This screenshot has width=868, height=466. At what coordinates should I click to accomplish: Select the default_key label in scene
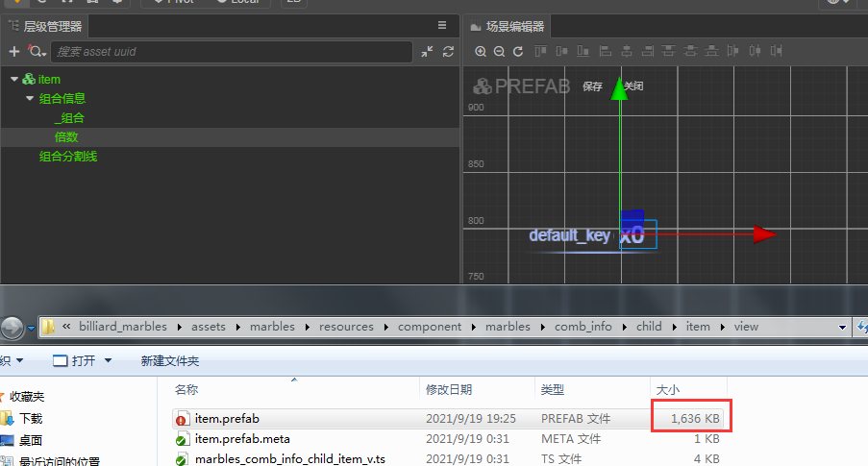570,235
